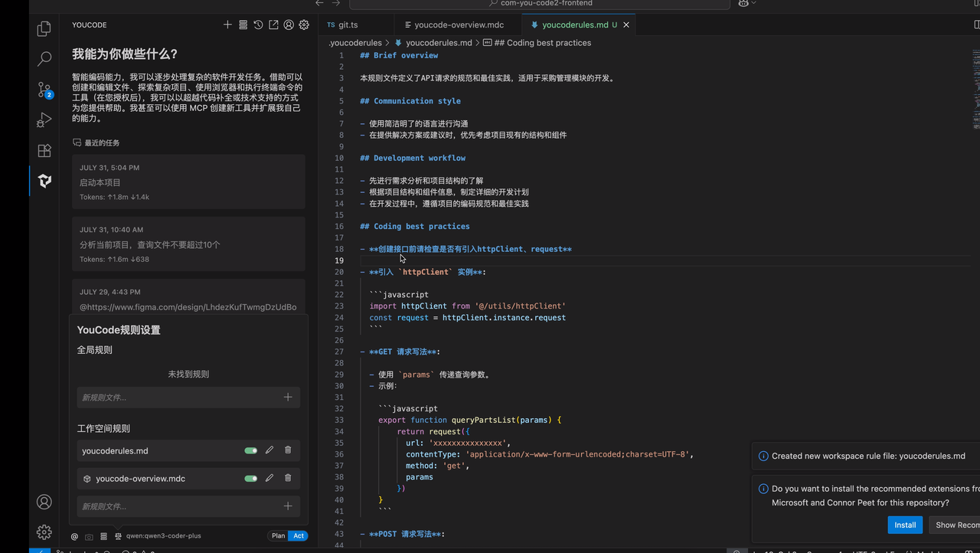This screenshot has width=980, height=553.
Task: Open the 'Start this project' task from July 31 5:04 PM
Action: click(x=188, y=182)
